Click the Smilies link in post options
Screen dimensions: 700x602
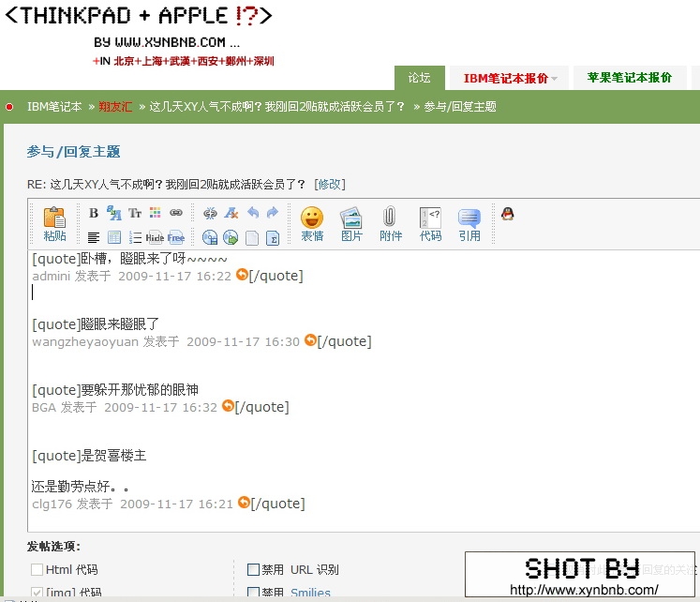(310, 593)
